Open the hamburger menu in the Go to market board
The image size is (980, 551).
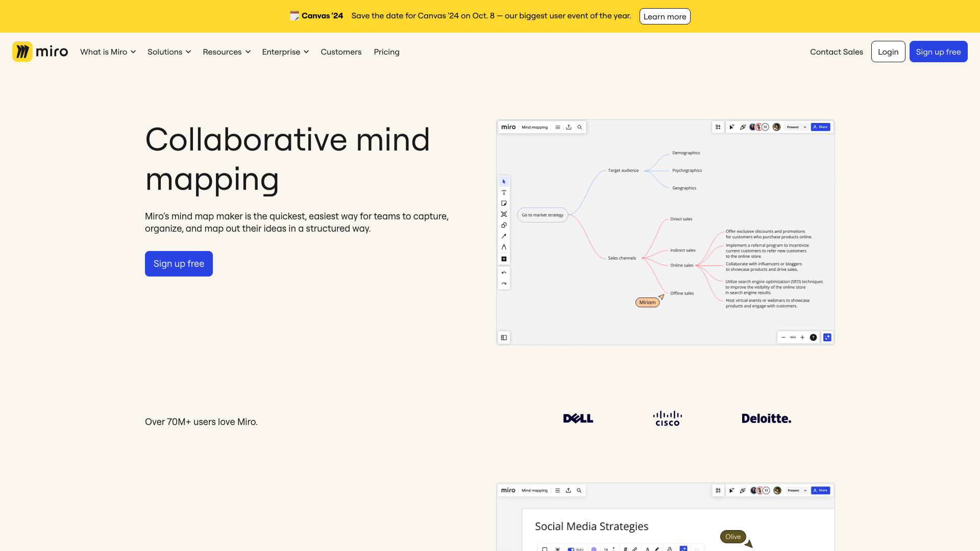point(558,127)
